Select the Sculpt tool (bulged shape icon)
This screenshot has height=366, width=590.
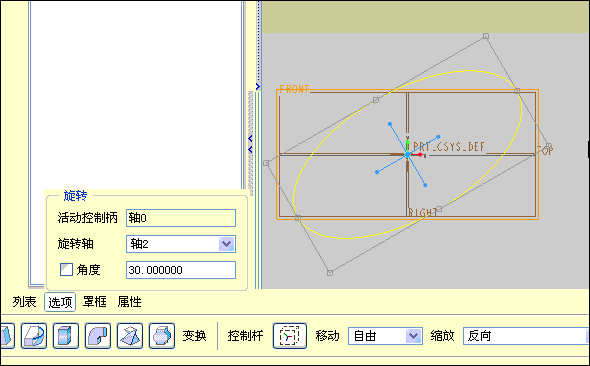(x=162, y=336)
